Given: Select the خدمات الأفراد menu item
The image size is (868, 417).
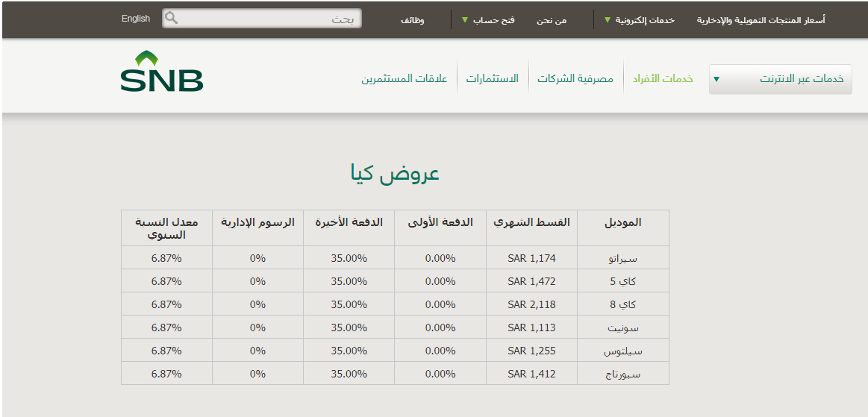Looking at the screenshot, I should (x=663, y=78).
